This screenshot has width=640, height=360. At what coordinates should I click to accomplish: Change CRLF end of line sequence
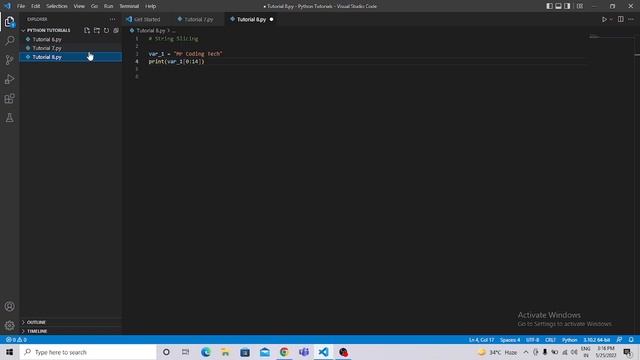(550, 340)
